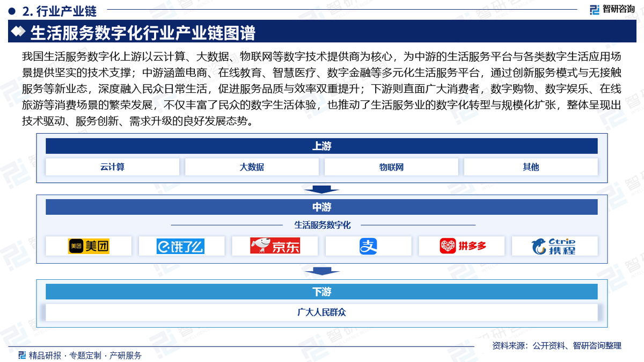Click the small logo beside 精品研报 footer
The image size is (644, 362).
[x=21, y=355]
